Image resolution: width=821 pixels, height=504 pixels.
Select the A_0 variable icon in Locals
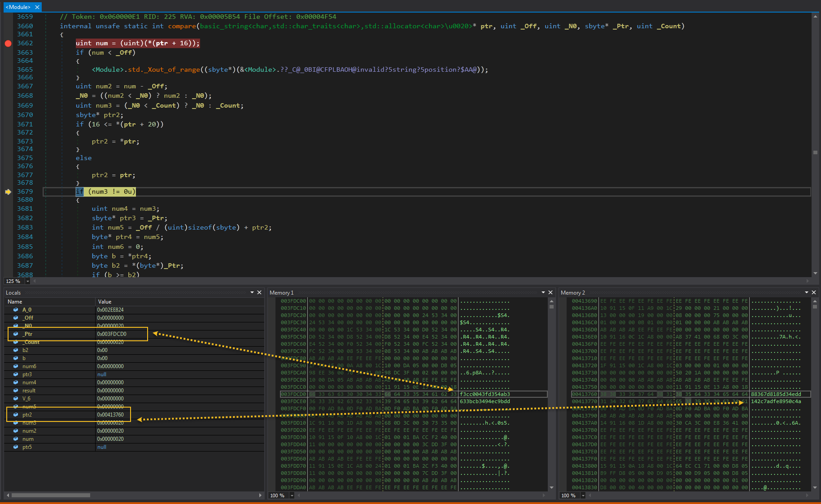(16, 310)
